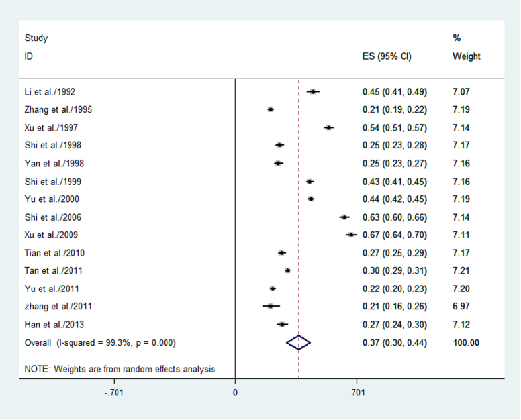The width and height of the screenshot is (521, 420).
Task: Click the Zhang et al./1995 data point marker
Action: (x=271, y=109)
